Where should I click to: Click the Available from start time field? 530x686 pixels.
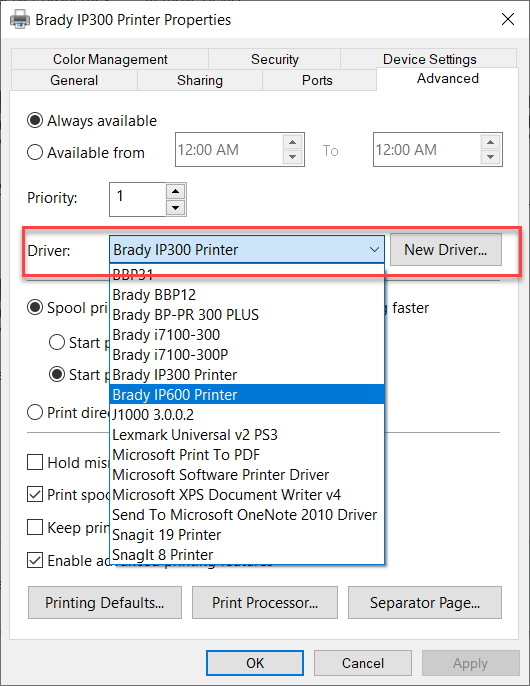coord(229,150)
